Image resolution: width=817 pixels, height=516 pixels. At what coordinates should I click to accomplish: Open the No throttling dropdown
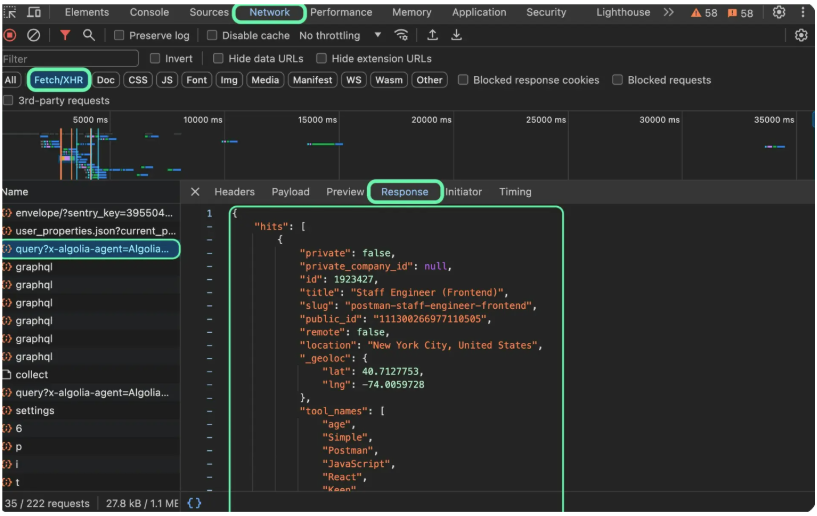pos(340,35)
